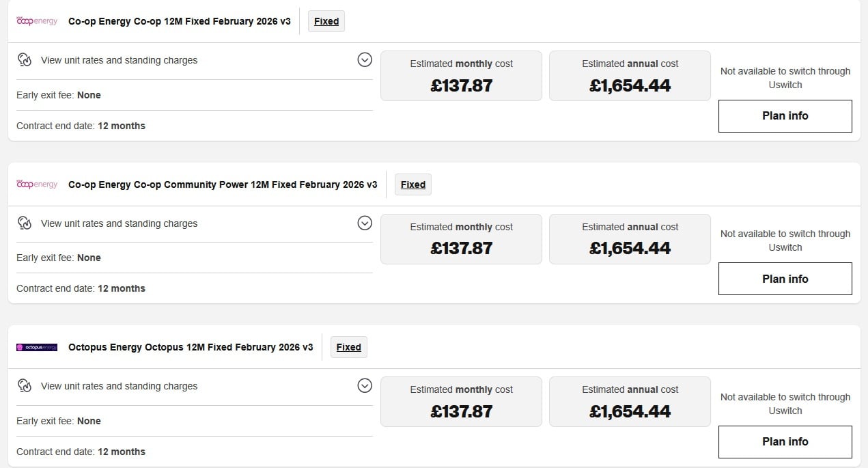Click 'View unit rates and standing charges' on first plan
This screenshot has height=468, width=868.
(x=119, y=60)
